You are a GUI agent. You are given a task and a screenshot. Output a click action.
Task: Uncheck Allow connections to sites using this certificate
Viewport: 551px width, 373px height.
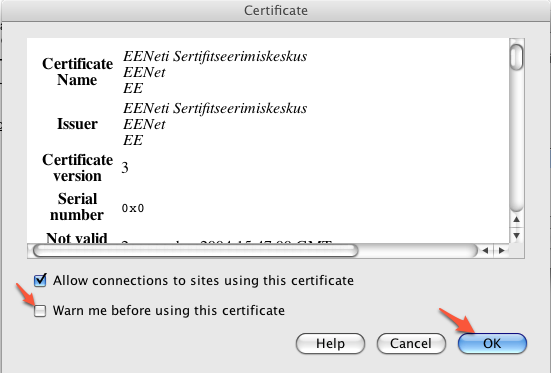40,280
